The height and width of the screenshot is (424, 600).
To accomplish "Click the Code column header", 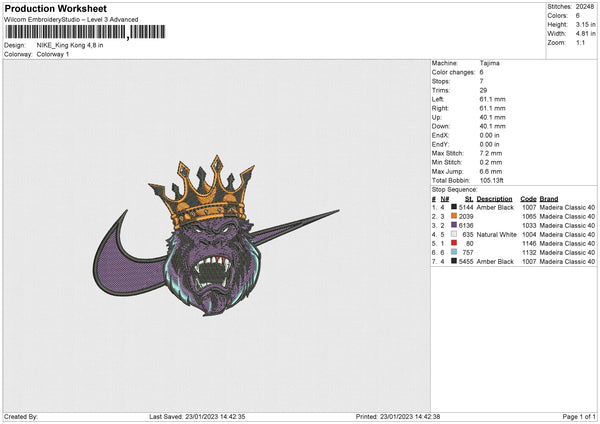I will [528, 199].
